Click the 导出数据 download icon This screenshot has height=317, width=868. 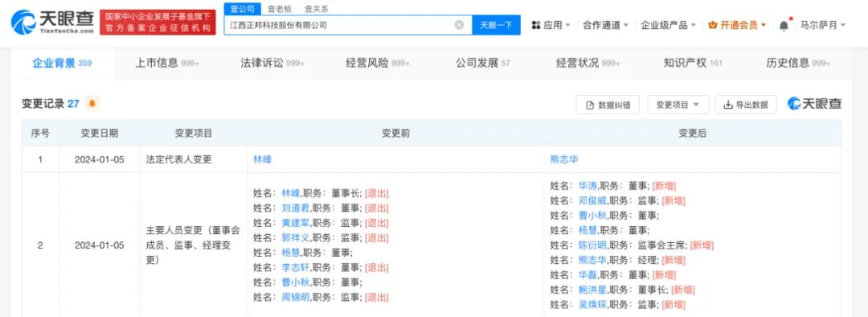pyautogui.click(x=728, y=105)
